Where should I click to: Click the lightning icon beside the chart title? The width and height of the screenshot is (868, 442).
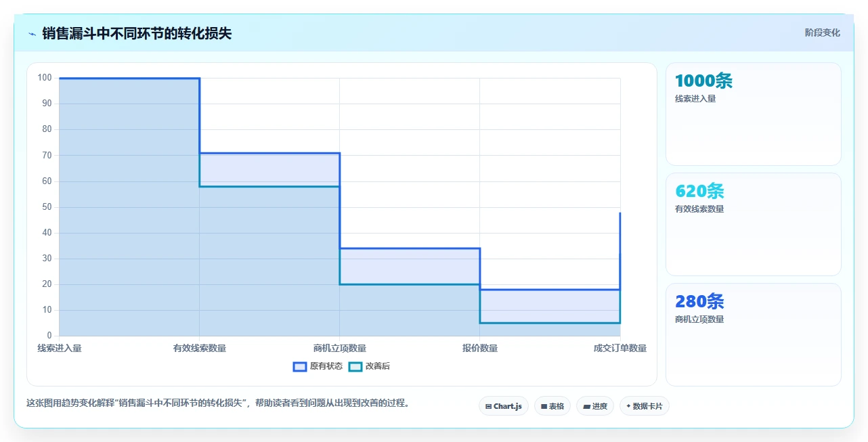pyautogui.click(x=32, y=33)
